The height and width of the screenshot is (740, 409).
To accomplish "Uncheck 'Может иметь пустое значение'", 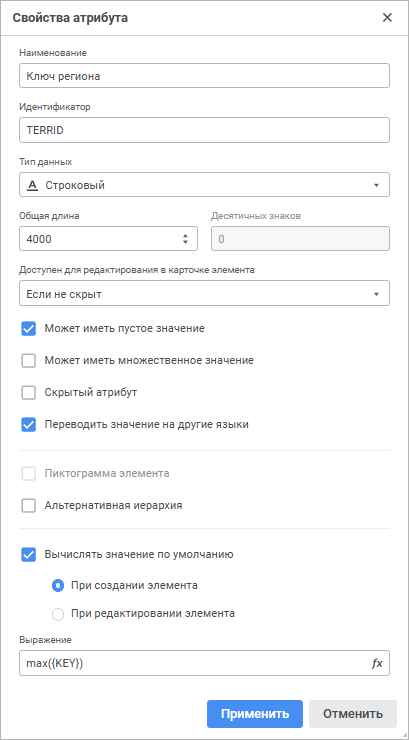I will pyautogui.click(x=29, y=328).
